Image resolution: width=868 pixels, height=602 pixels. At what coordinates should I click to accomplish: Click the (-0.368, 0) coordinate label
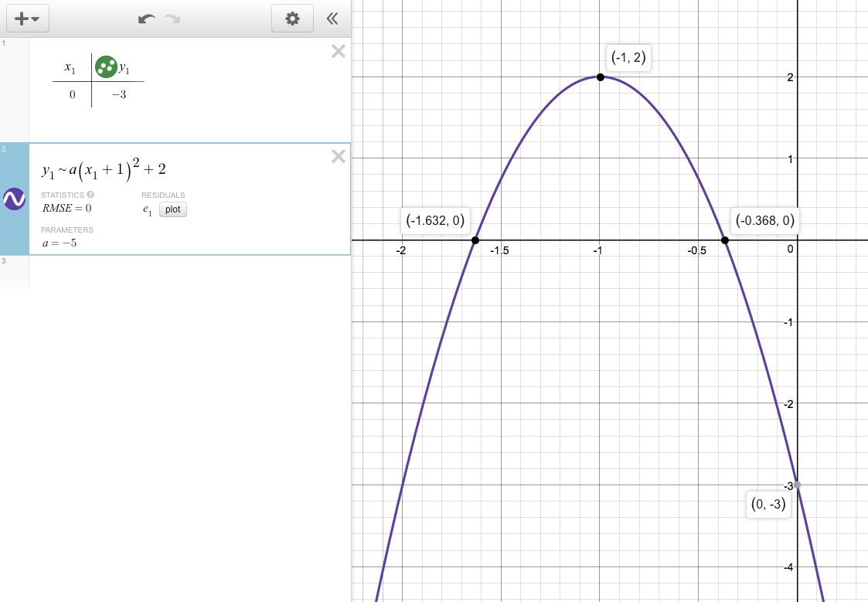(x=765, y=220)
